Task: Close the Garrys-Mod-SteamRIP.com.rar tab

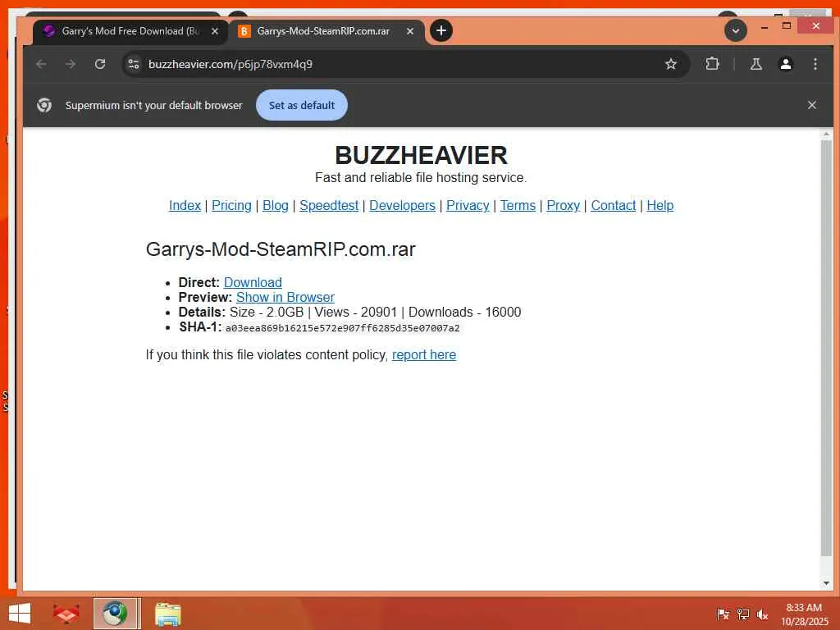Action: [410, 31]
